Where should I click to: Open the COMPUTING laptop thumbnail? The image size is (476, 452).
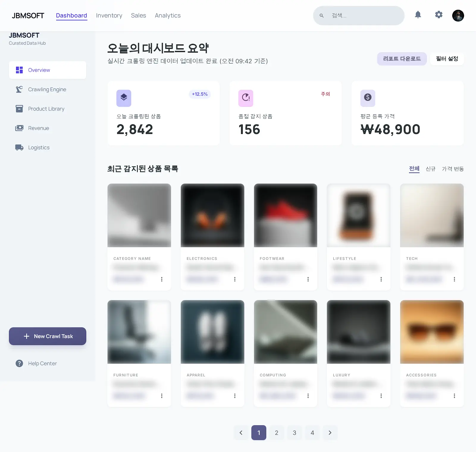(x=286, y=332)
